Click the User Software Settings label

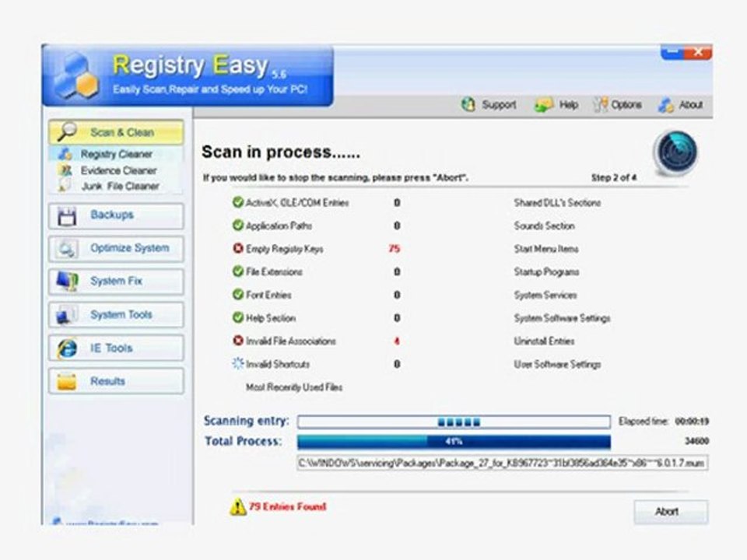[557, 364]
